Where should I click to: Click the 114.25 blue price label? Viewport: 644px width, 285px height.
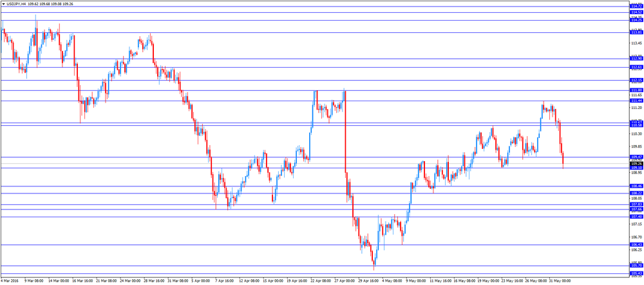pyautogui.click(x=636, y=20)
